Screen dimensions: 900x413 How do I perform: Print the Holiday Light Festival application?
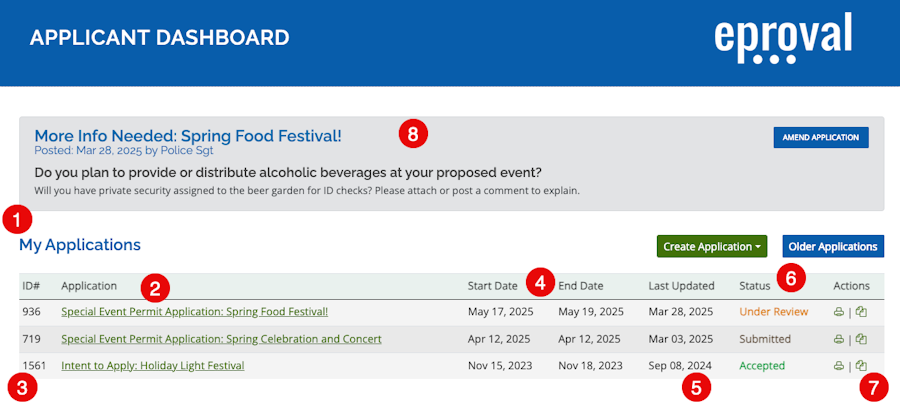839,365
